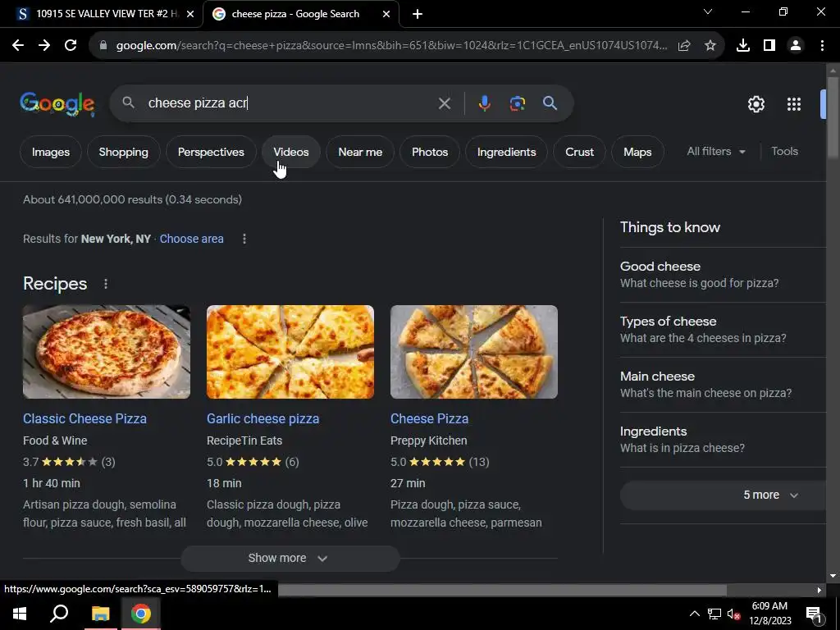The width and height of the screenshot is (840, 630).
Task: Open a new browser tab
Action: coord(418,14)
